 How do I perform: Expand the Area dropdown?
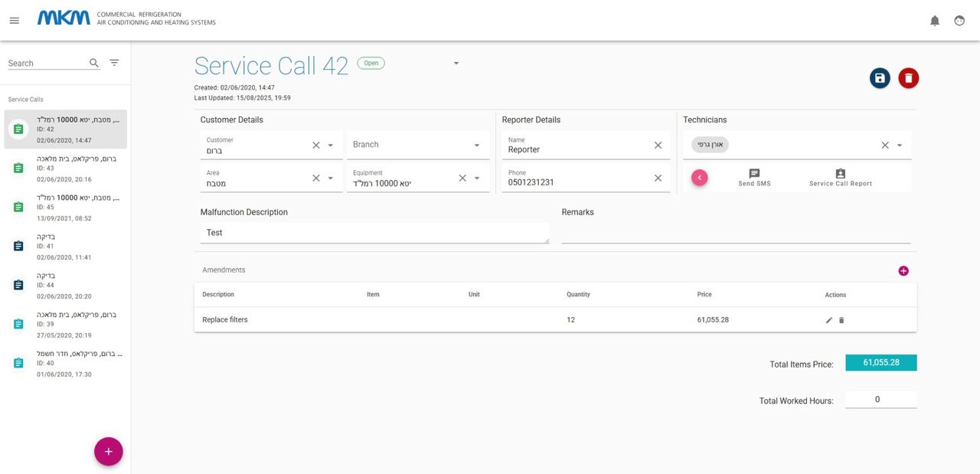pos(331,178)
